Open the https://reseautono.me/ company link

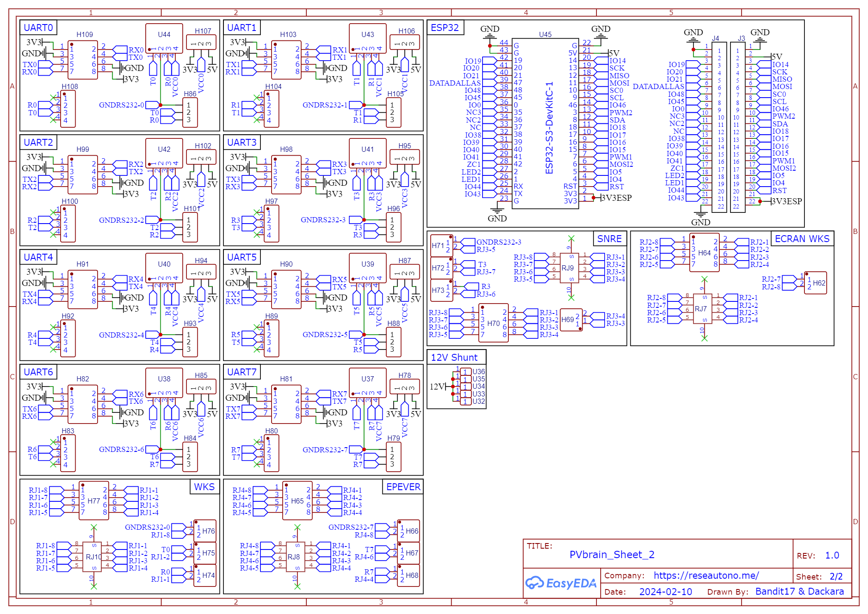(706, 575)
